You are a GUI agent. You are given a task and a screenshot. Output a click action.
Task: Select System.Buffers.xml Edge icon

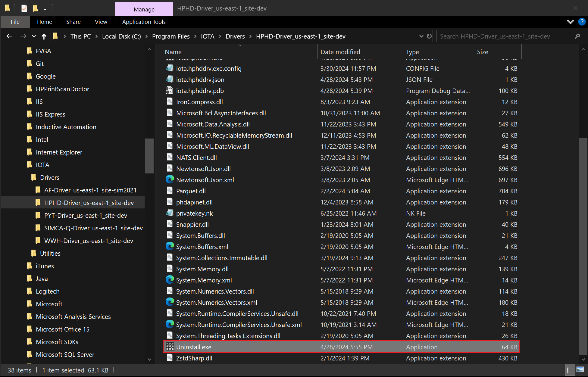point(170,246)
